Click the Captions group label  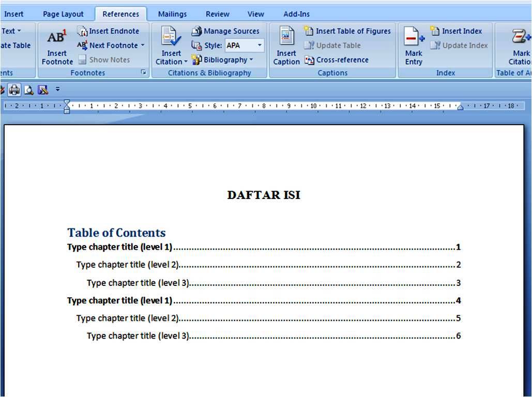coord(332,73)
